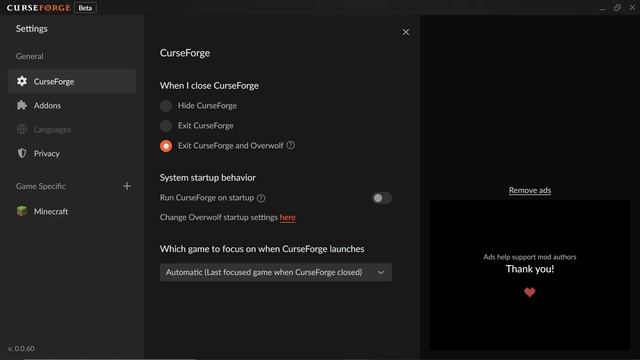
Task: Close the settings panel with the X
Action: 406,32
